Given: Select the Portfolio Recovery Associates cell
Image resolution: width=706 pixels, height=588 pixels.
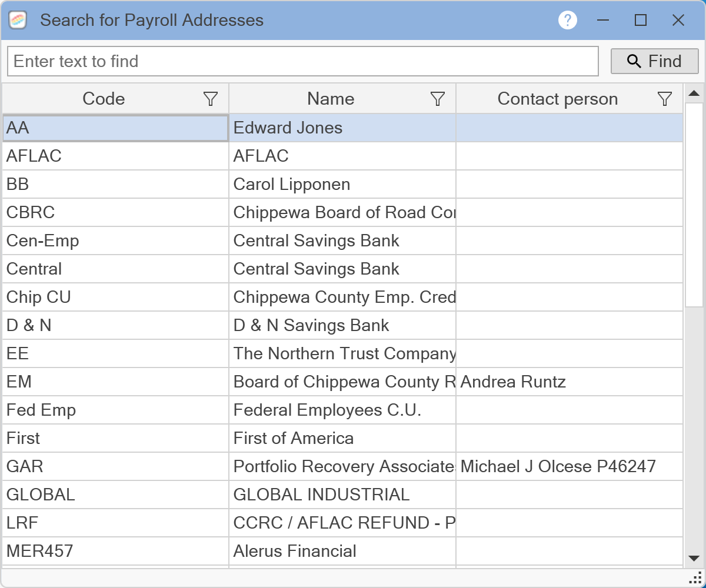Looking at the screenshot, I should (342, 467).
